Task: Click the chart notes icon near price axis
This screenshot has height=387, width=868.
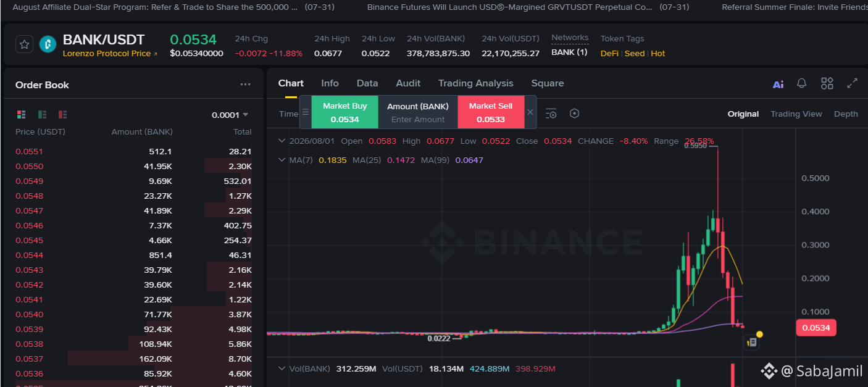Action: pyautogui.click(x=751, y=342)
